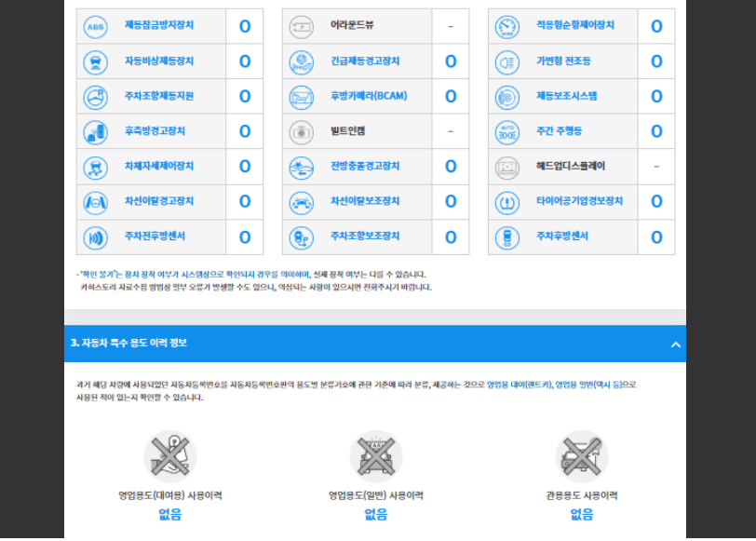Click the '가변형 전조등' label
This screenshot has width=756, height=541.
(563, 61)
